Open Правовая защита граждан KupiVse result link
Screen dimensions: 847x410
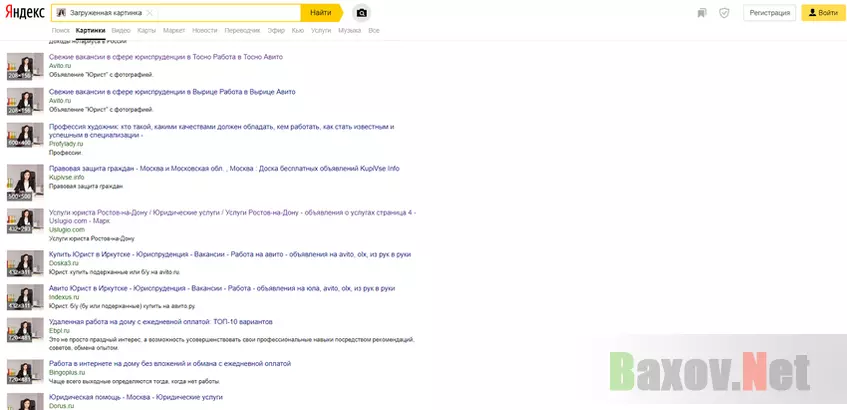tap(224, 169)
